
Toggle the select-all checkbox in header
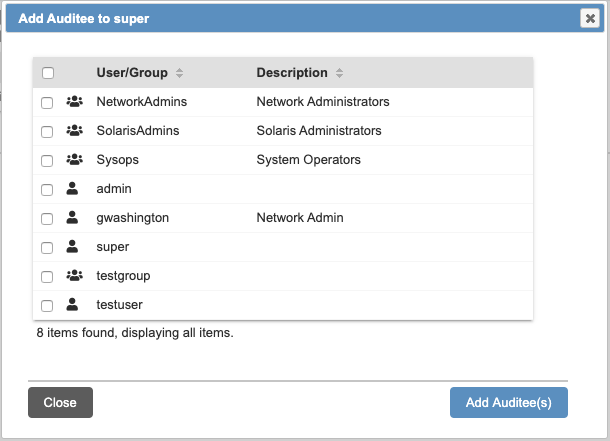(x=48, y=73)
